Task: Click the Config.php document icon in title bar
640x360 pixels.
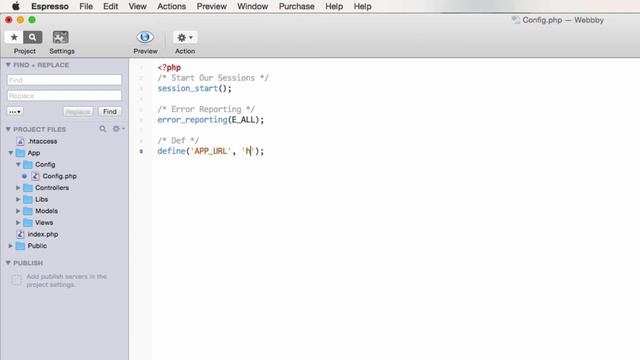Action: click(x=516, y=20)
